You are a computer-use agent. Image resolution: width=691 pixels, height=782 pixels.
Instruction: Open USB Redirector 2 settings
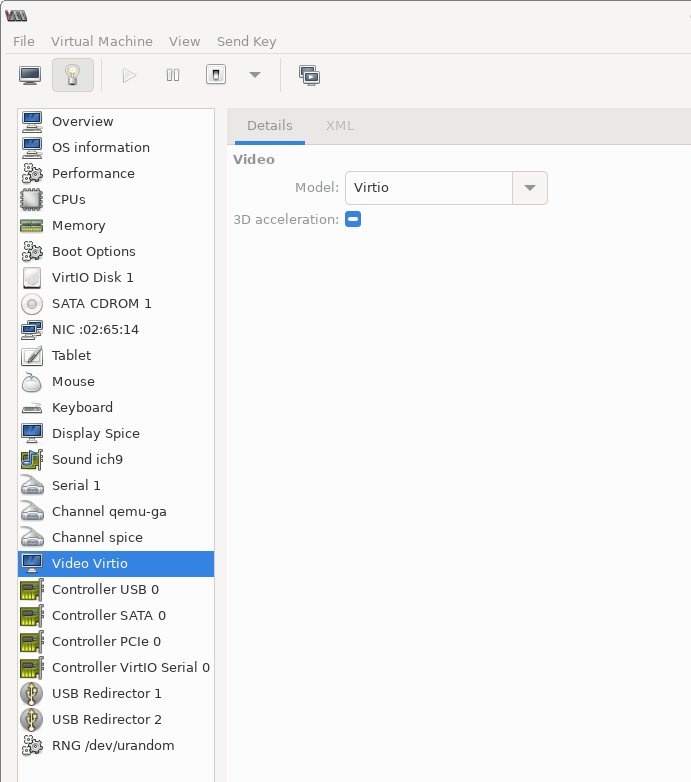point(106,719)
